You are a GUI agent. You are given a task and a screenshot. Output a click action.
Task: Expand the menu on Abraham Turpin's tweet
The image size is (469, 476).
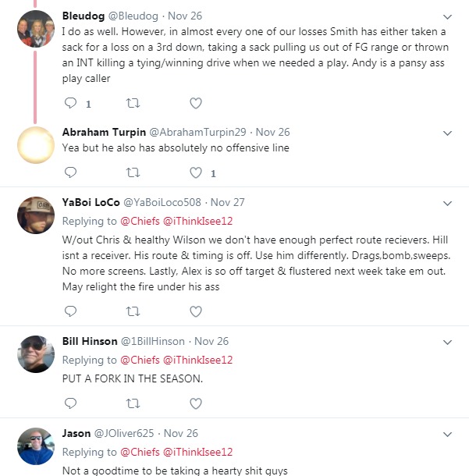[x=447, y=133]
